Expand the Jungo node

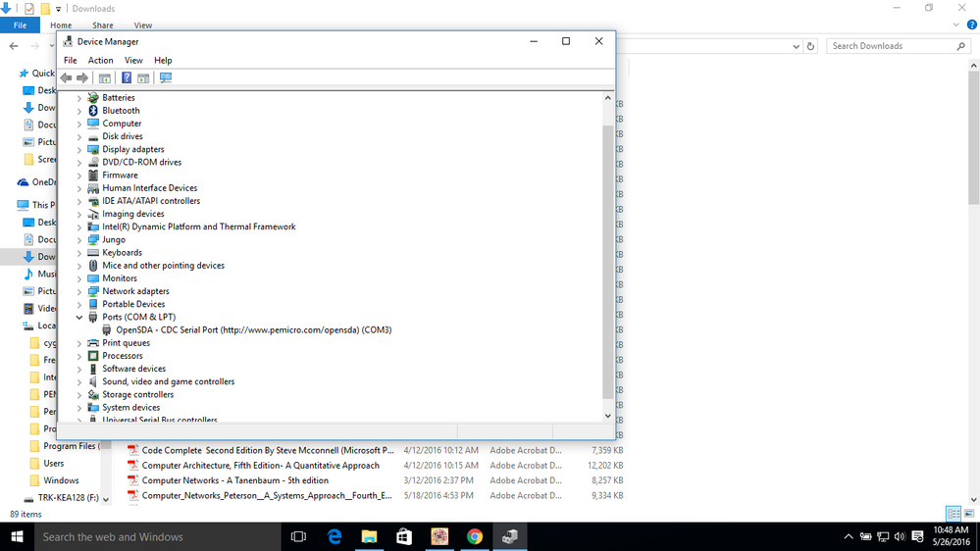79,240
